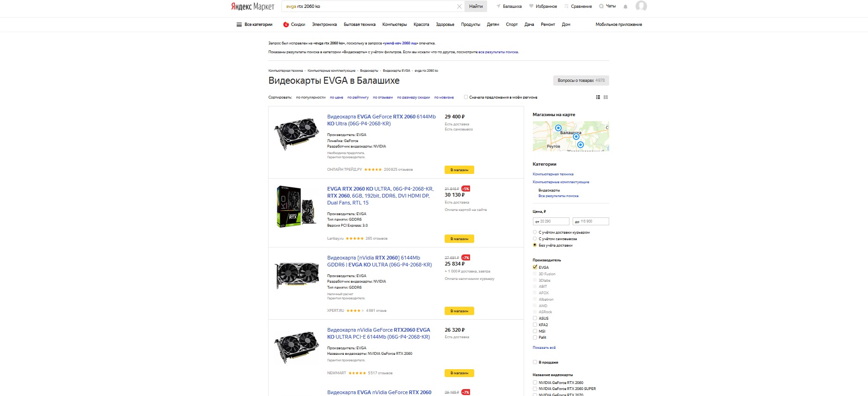Sort results by price (по цене)

click(x=336, y=98)
